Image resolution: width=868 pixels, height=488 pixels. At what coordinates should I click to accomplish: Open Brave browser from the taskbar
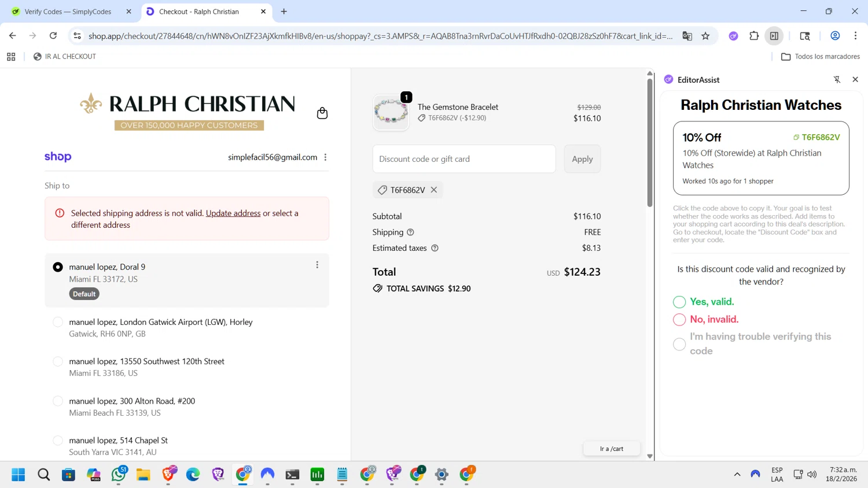click(x=168, y=474)
